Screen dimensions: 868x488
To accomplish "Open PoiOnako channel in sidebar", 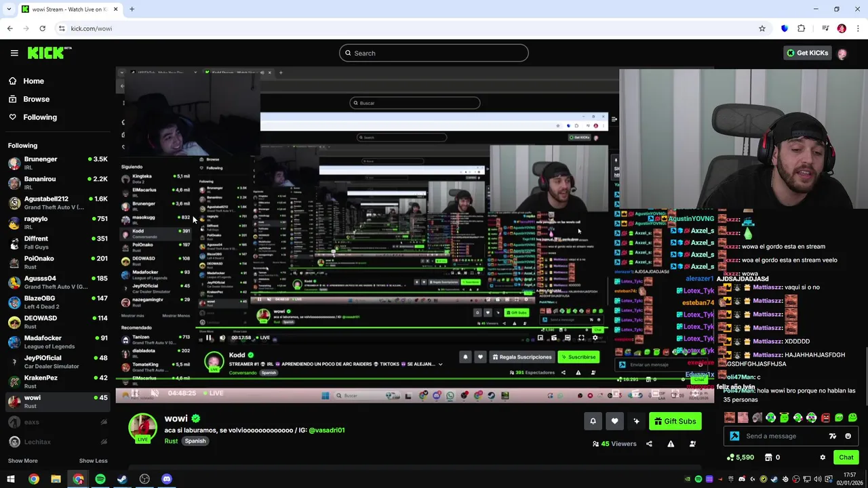I will (58, 262).
